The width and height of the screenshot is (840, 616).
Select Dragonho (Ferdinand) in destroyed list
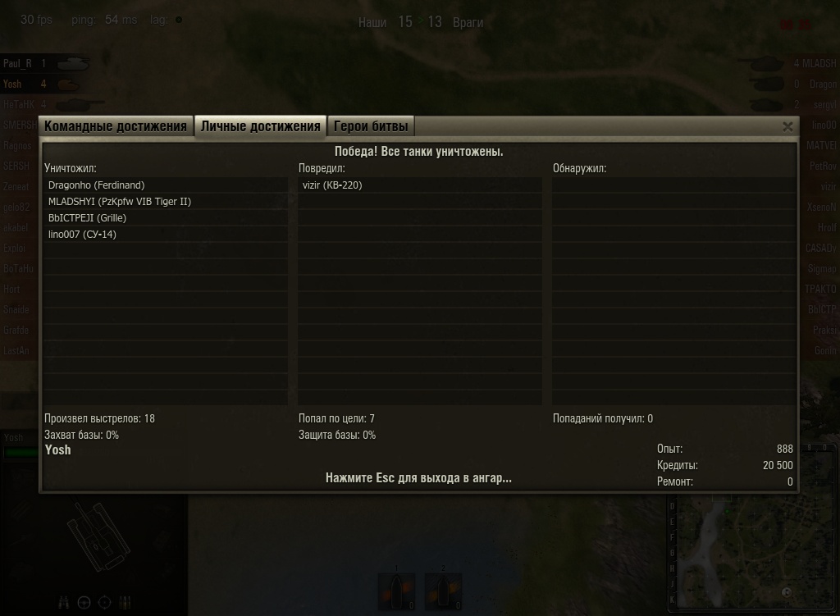coord(166,185)
